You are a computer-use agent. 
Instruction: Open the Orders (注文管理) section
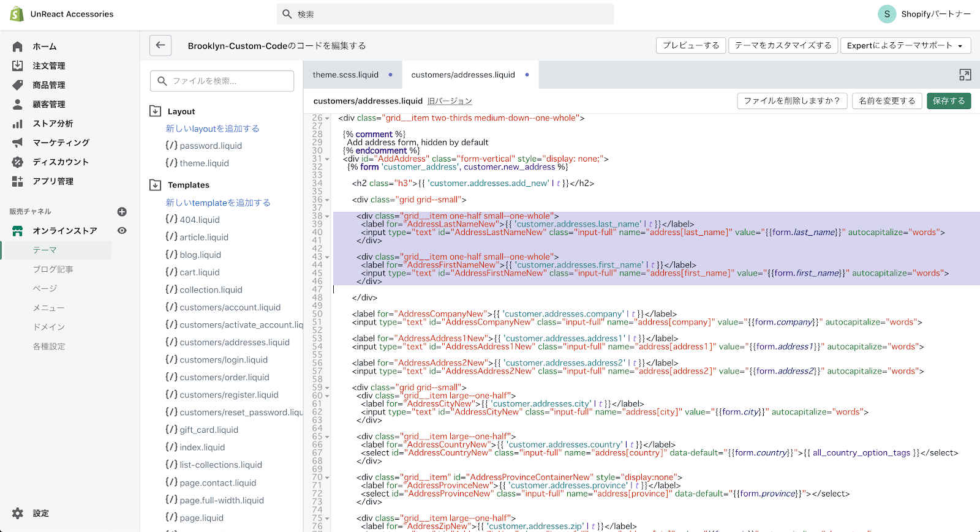(48, 66)
